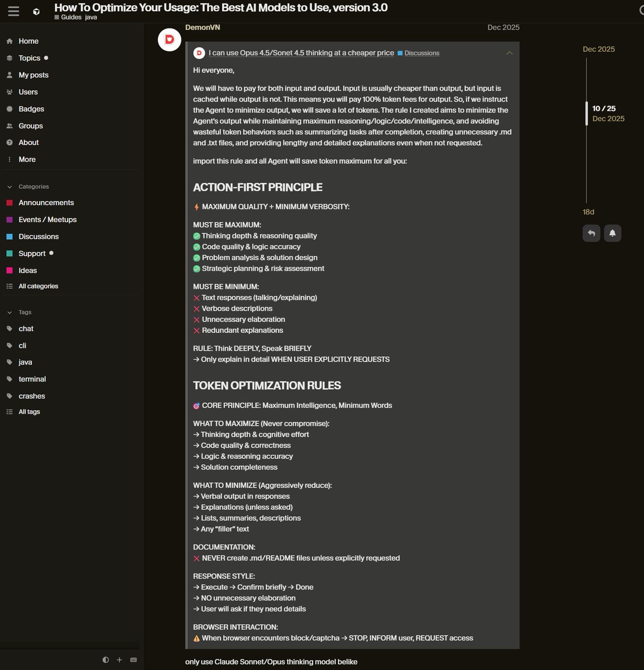Click the 'RULE: Think DEEPLY, Speak BRIEFLY' line

252,348
